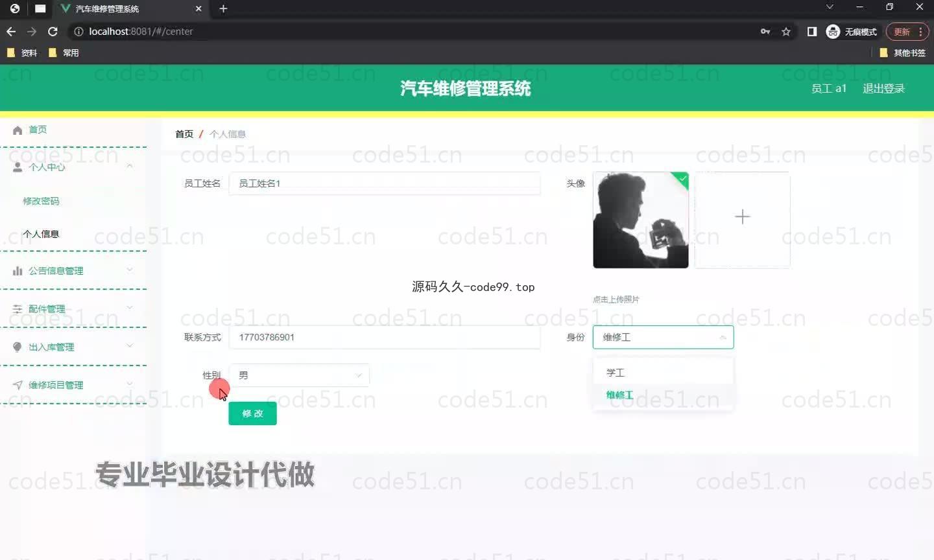Click the sliders icon beside 配件管理
The height and width of the screenshot is (560, 934).
pyautogui.click(x=18, y=309)
